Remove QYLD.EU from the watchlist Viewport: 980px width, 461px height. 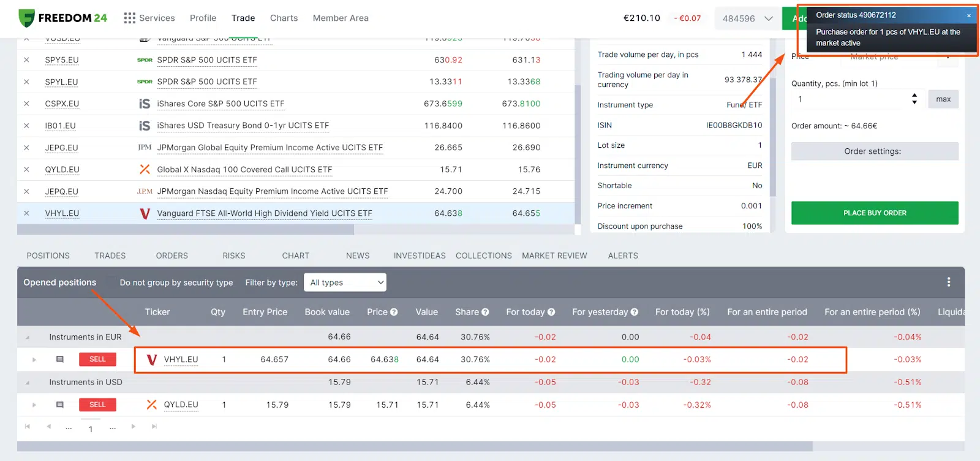(x=26, y=169)
